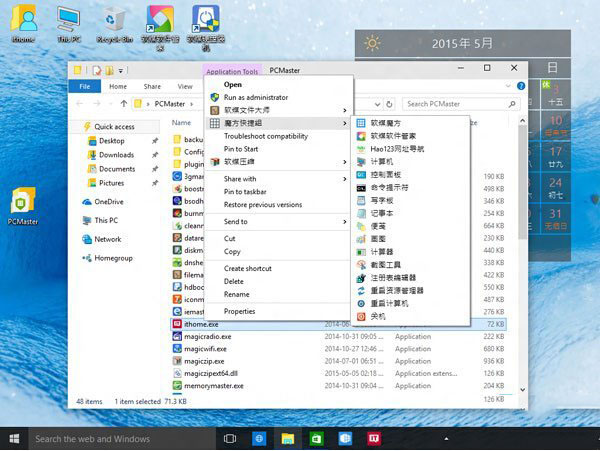
Task: Select Create shortcut
Action: click(x=279, y=269)
